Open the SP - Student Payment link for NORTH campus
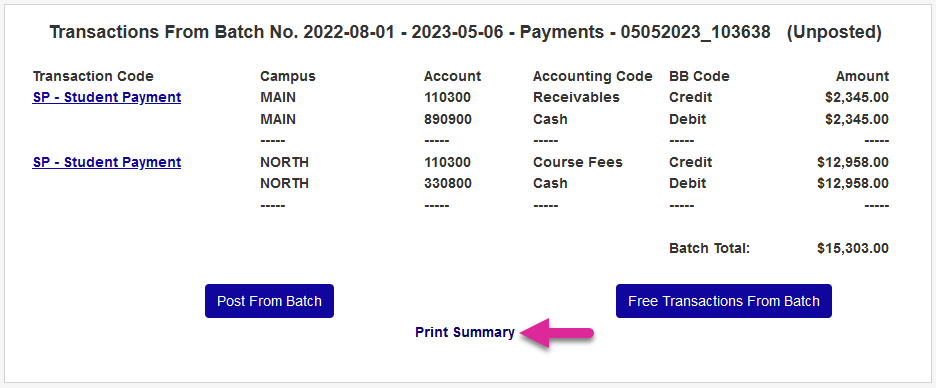The height and width of the screenshot is (388, 936). coord(107,162)
